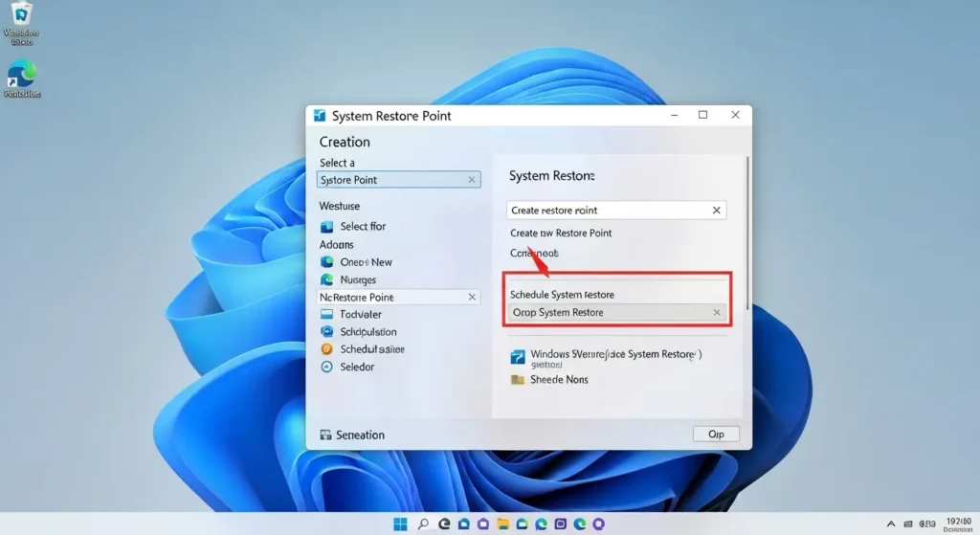Click the icon next to 'Seneation' at bottom
980x535 pixels.
tap(325, 435)
